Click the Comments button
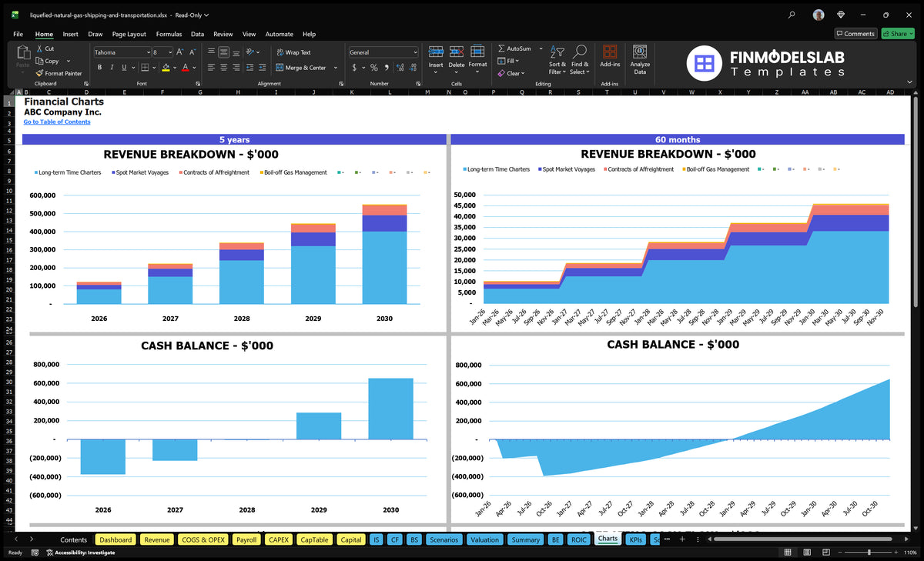924x561 pixels. 855,34
